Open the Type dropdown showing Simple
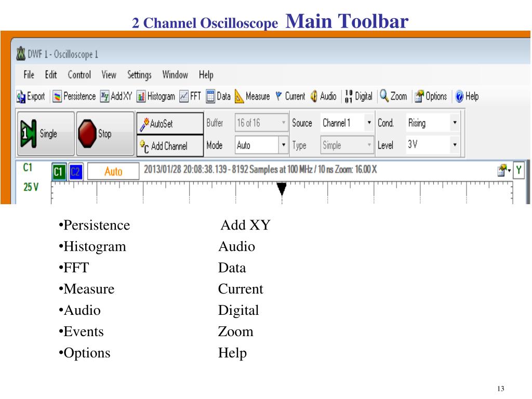The image size is (532, 399). coord(347,145)
